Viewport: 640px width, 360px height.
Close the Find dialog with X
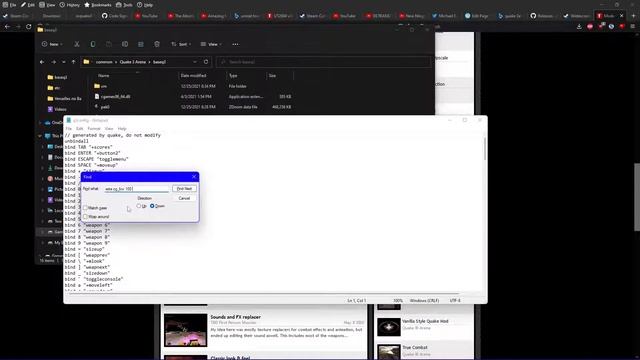[x=194, y=177]
